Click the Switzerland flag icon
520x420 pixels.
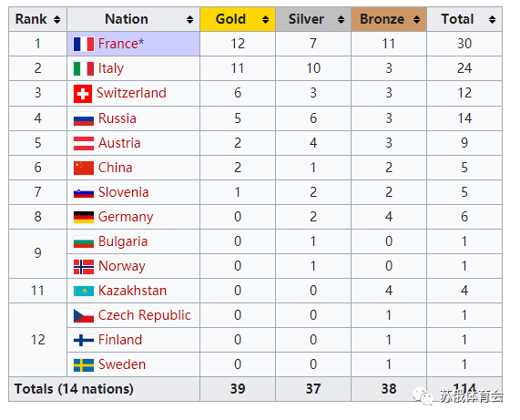tap(83, 94)
